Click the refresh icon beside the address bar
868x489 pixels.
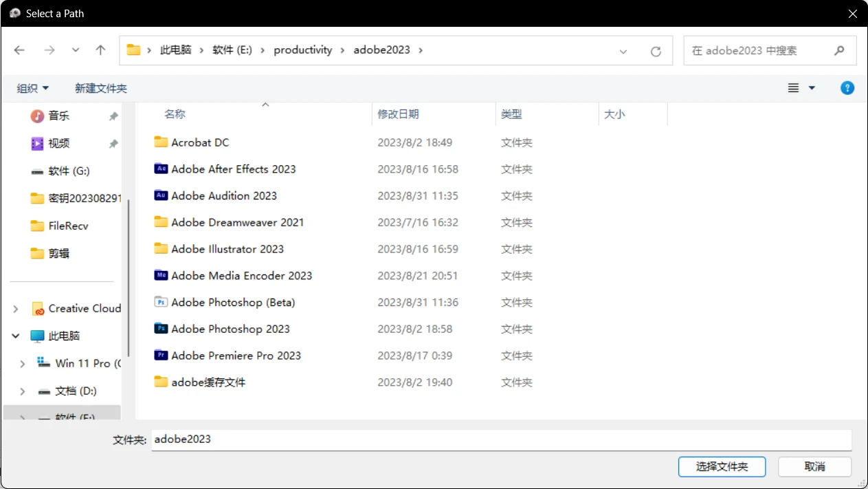click(656, 51)
